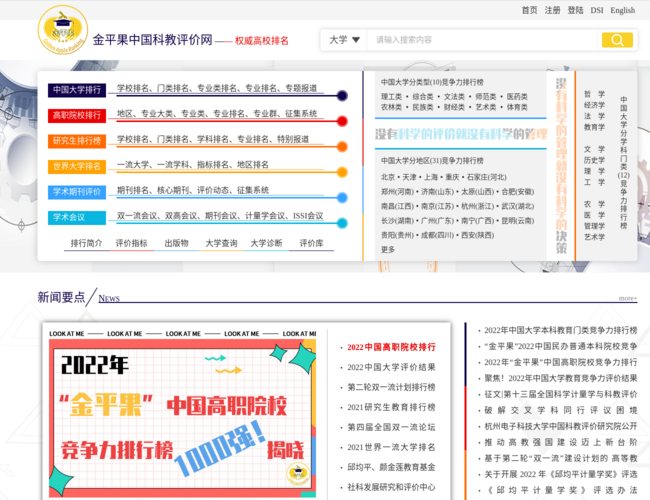Click 更多 under region rankings
Image resolution: width=650 pixels, height=500 pixels.
[x=388, y=250]
